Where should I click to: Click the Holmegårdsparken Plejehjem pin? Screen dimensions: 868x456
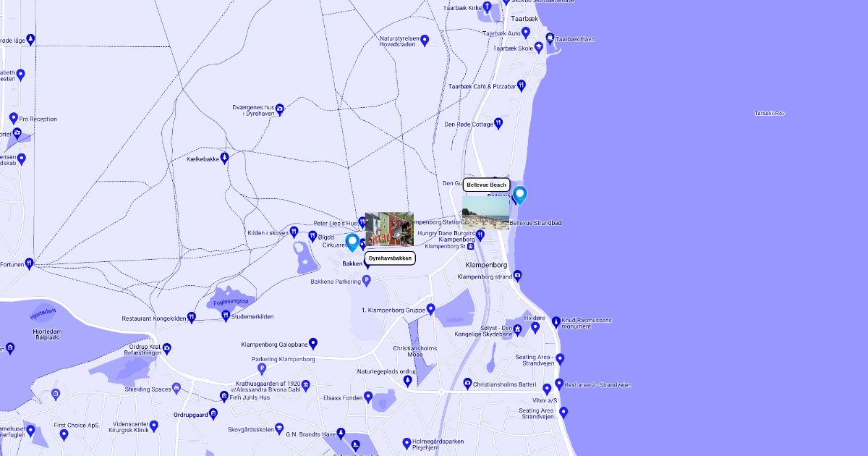[x=406, y=444]
